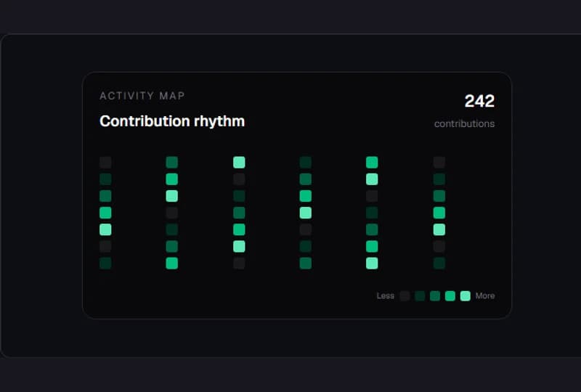Select top light cell of third heatmap column
This screenshot has width=581, height=392.
[x=239, y=163]
